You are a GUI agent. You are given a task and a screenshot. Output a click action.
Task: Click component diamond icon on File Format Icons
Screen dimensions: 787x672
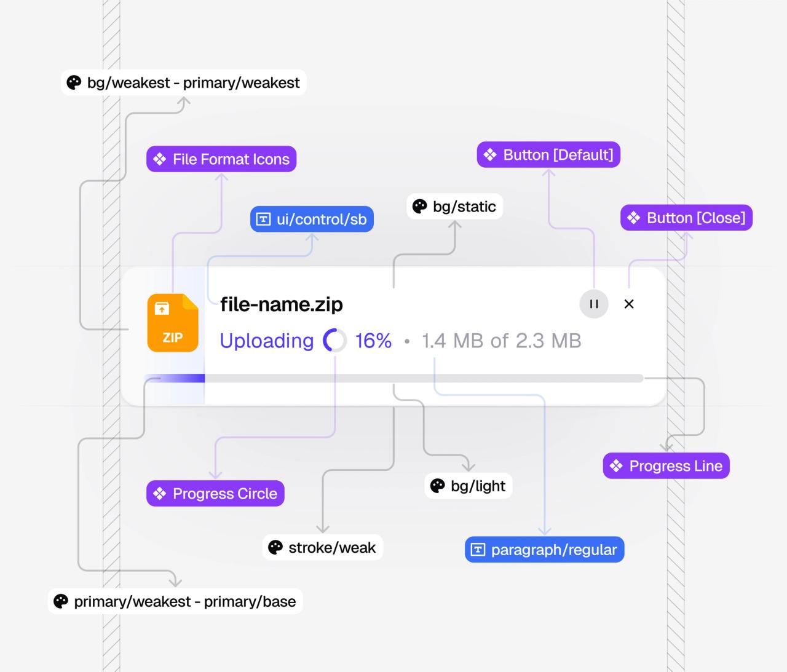160,159
